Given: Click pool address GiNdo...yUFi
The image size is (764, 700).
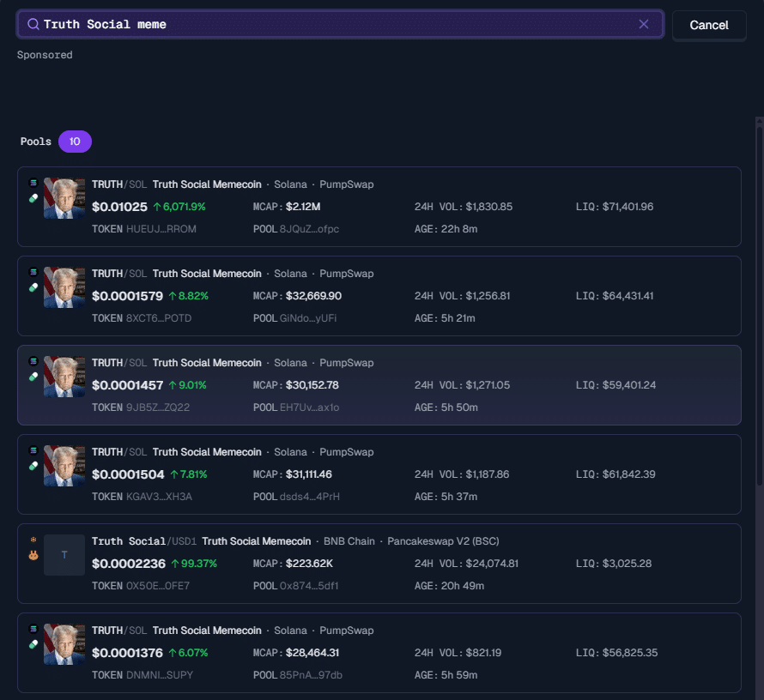Looking at the screenshot, I should point(308,318).
